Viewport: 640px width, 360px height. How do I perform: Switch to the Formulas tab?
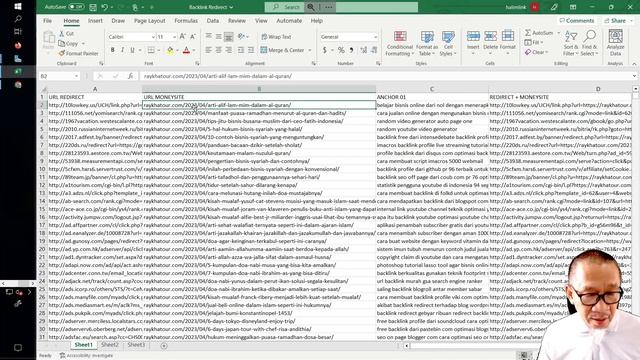(186, 20)
